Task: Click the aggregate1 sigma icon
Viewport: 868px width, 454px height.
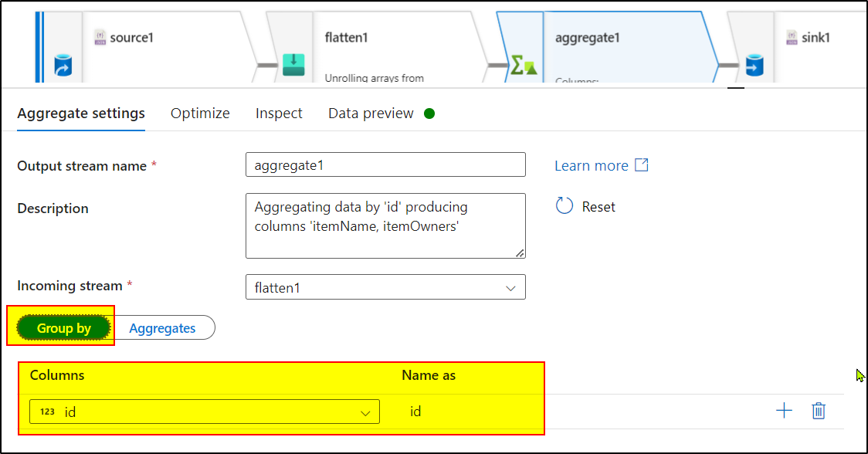Action: click(523, 66)
